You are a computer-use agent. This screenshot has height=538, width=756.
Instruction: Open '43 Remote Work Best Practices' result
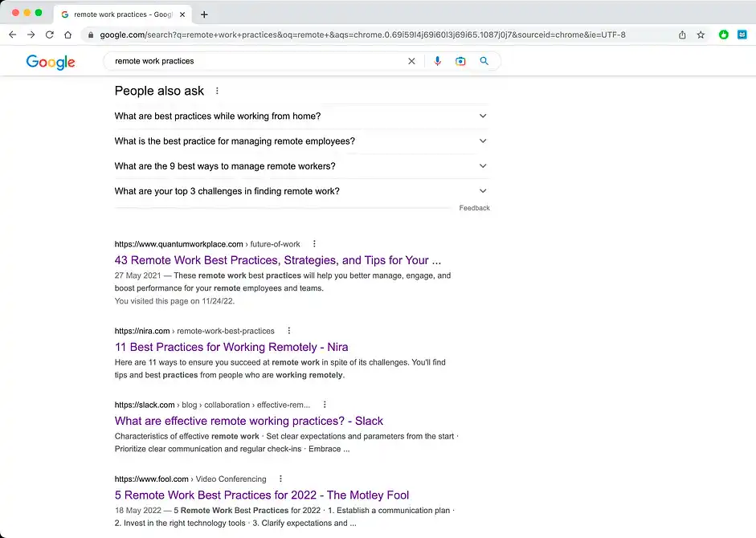(278, 260)
